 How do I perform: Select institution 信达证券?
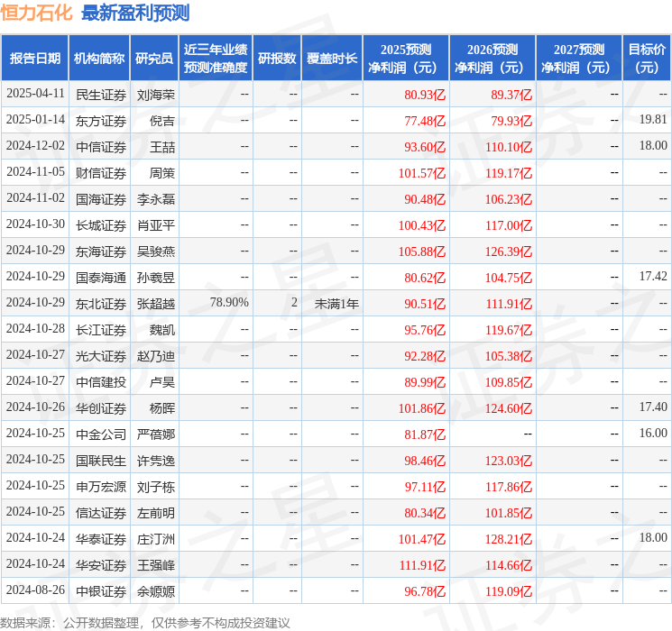[101, 513]
